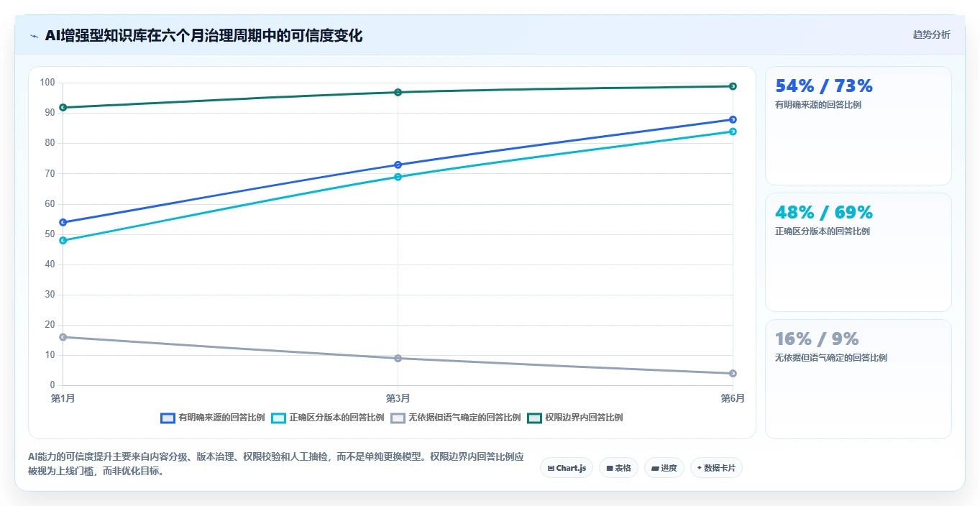The image size is (980, 506).
Task: Click the green 第1月 point at 92
Action: coord(63,107)
